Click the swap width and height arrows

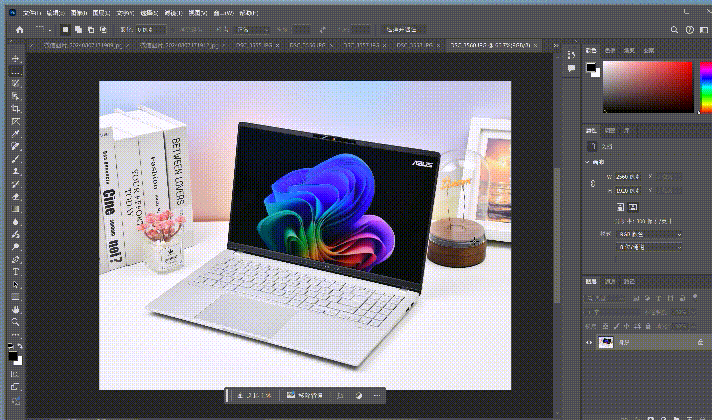pos(322,30)
